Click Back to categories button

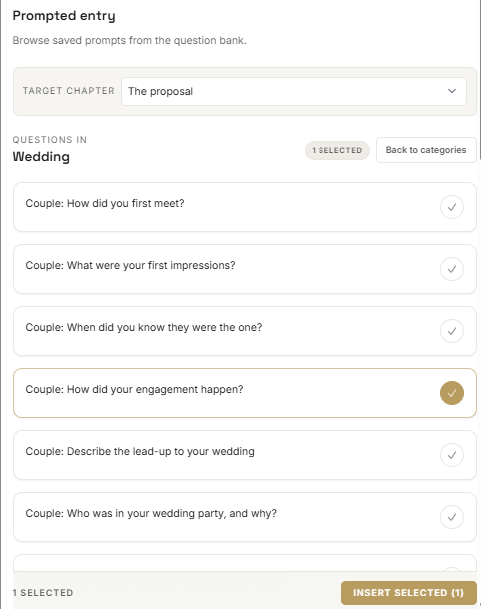426,150
